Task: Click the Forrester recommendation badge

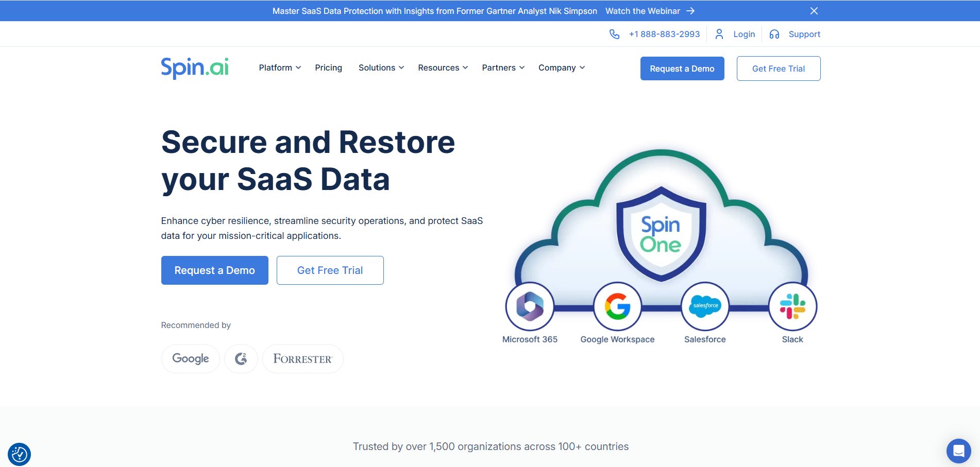Action: [x=302, y=359]
